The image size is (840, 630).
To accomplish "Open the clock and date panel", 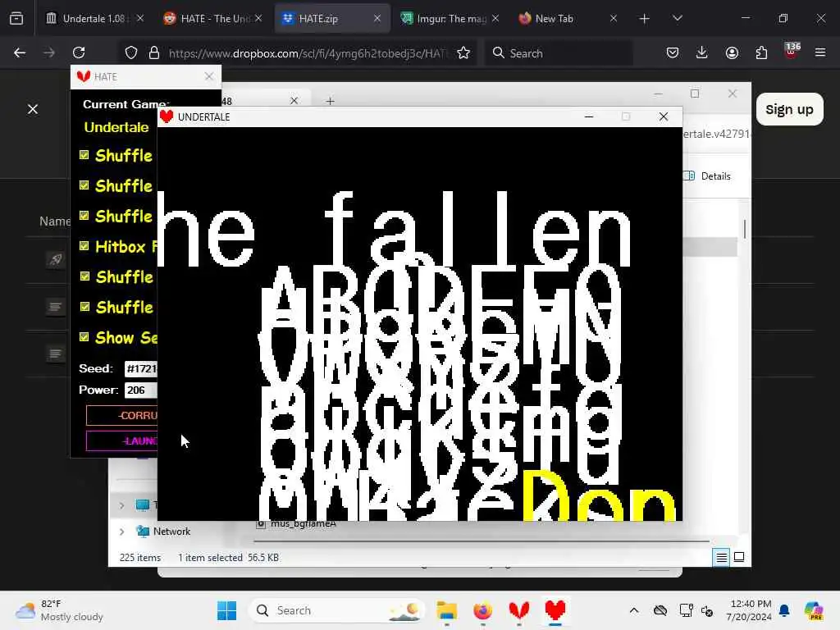I will [x=750, y=610].
